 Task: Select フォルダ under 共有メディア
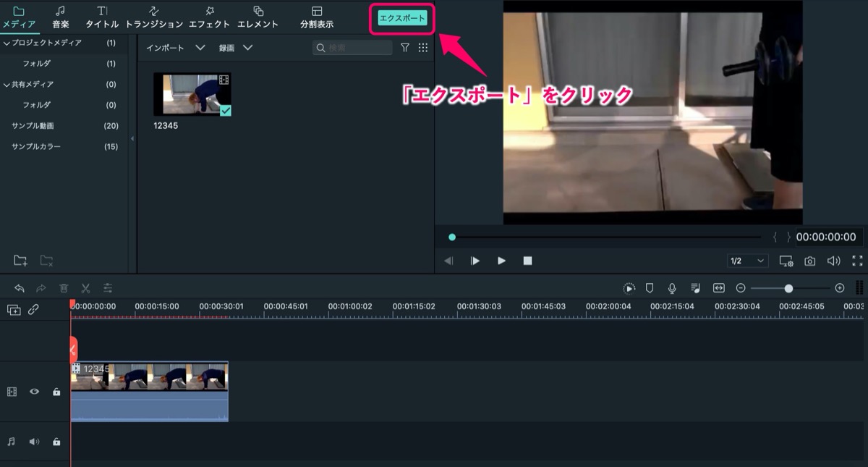[37, 105]
